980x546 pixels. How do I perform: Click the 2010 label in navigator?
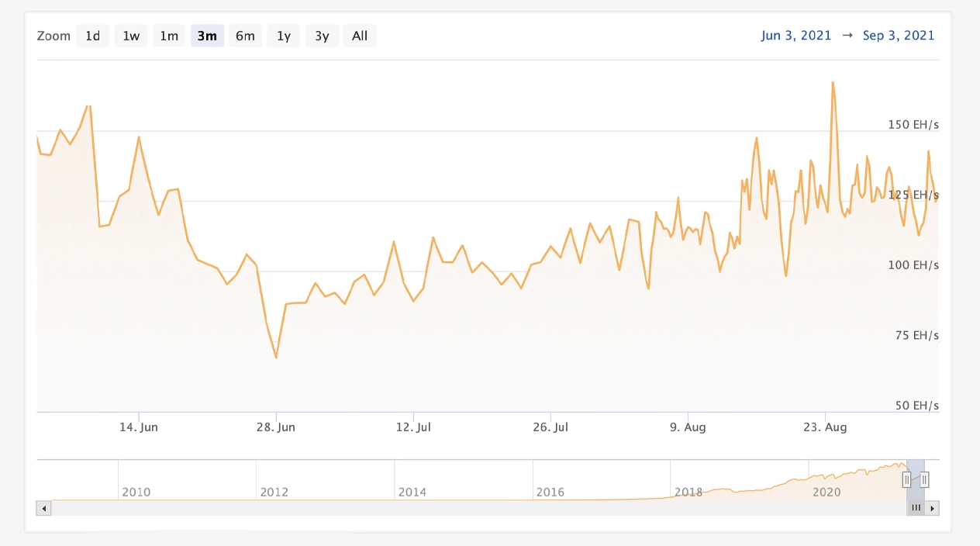click(136, 492)
